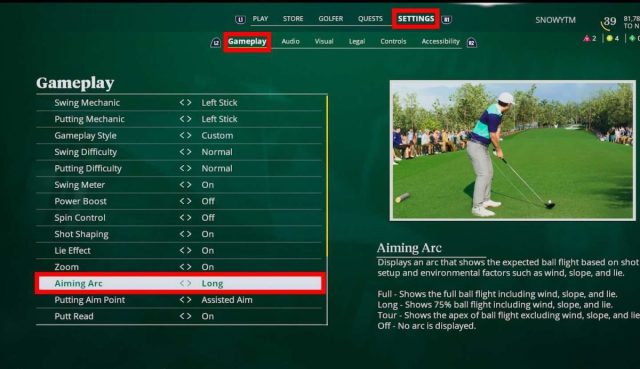Select the Aiming Arc row label

[x=78, y=283]
